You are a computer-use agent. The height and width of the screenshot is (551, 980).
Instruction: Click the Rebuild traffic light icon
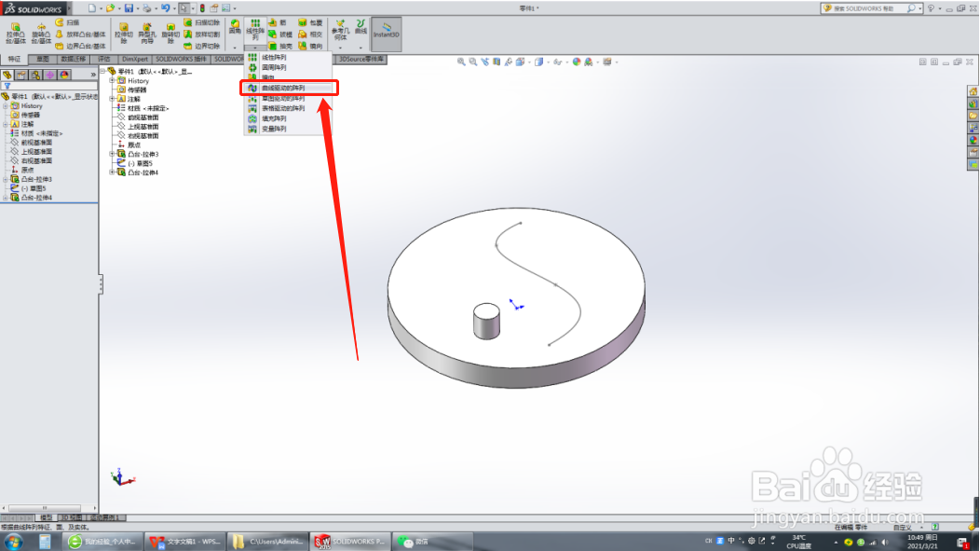tap(202, 8)
